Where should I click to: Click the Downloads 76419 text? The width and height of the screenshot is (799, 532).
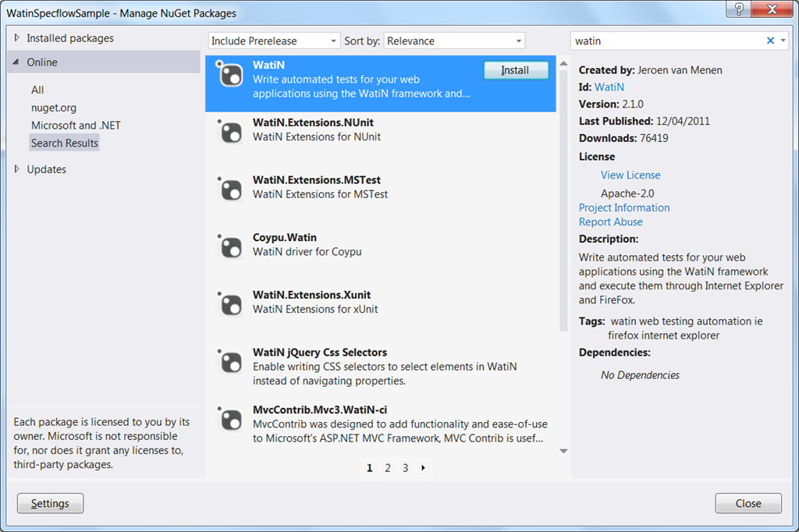tap(623, 139)
